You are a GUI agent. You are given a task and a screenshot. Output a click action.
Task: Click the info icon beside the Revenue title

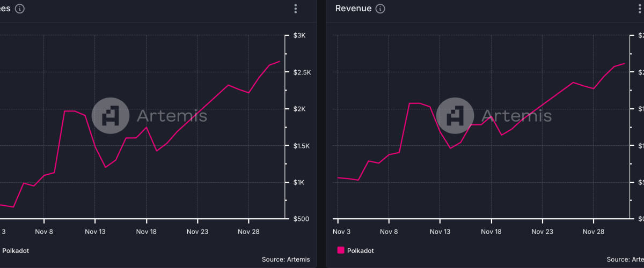380,9
